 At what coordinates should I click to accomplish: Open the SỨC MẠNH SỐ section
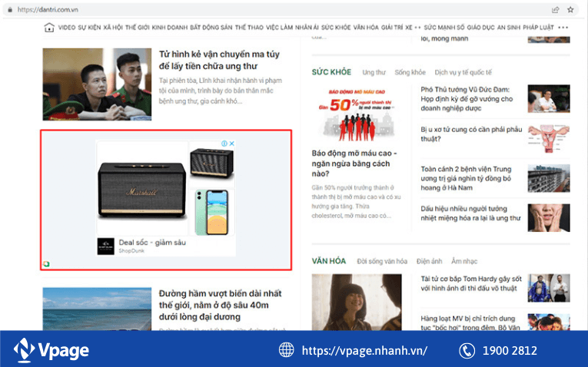pos(444,28)
